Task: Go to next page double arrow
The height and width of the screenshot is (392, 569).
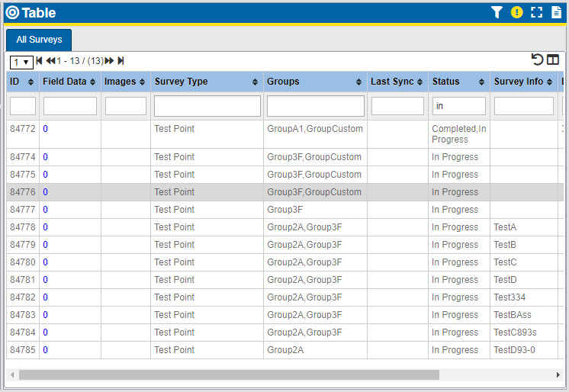Action: pyautogui.click(x=109, y=60)
